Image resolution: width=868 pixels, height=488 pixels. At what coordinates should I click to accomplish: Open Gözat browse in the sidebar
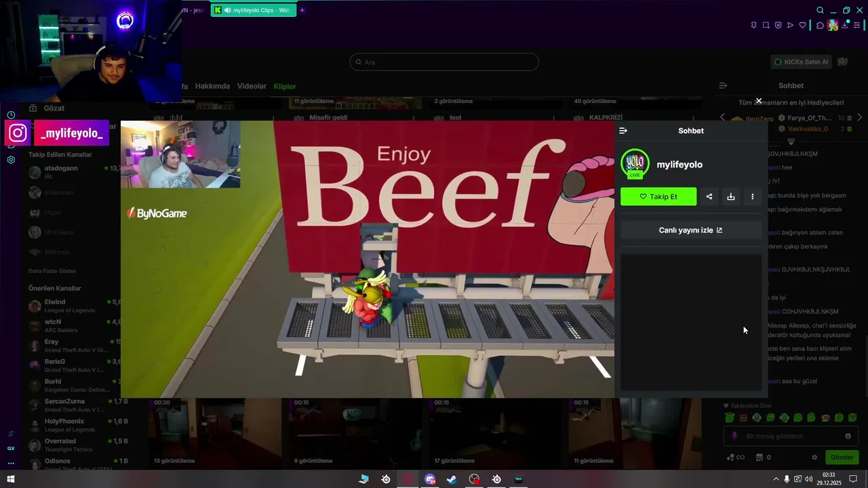[47, 108]
